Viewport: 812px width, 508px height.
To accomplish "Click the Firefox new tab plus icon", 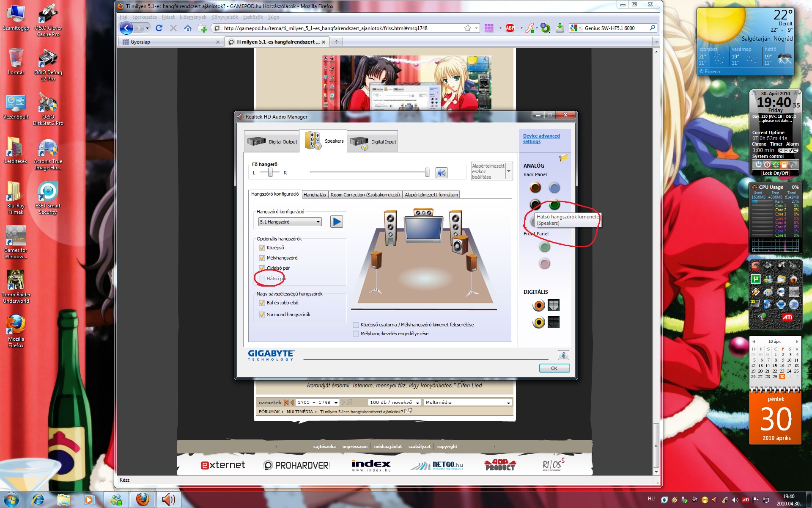I will [337, 41].
